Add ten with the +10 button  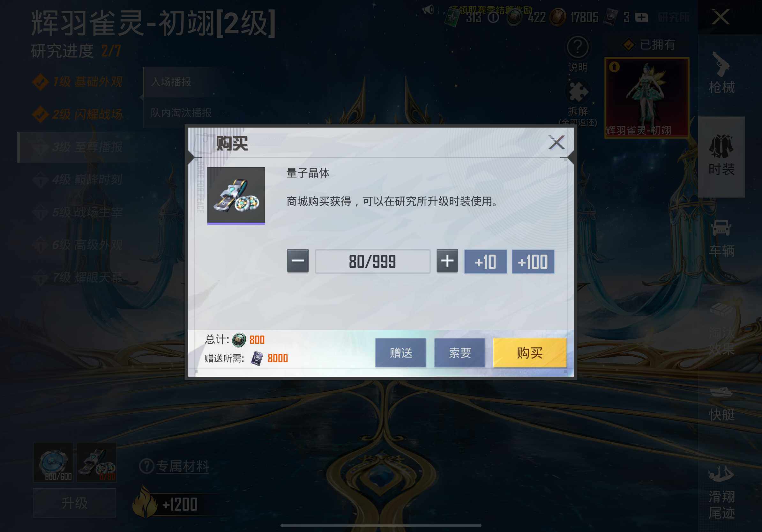click(485, 261)
